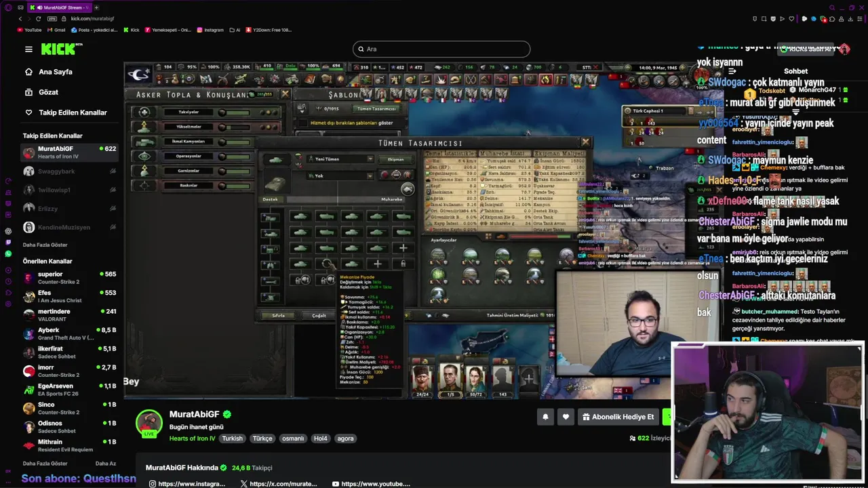This screenshot has height=488, width=868.
Task: Click Daha Az to collapse recommended channels
Action: 106,464
